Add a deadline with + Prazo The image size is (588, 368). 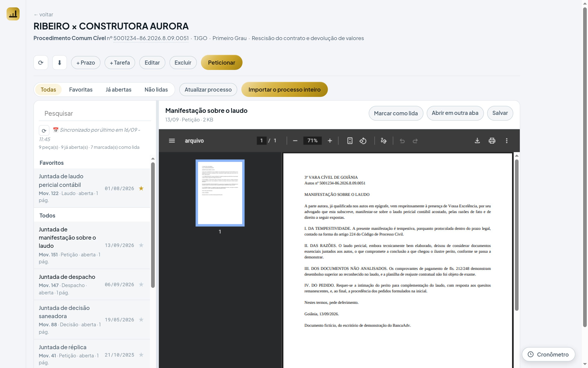(86, 63)
